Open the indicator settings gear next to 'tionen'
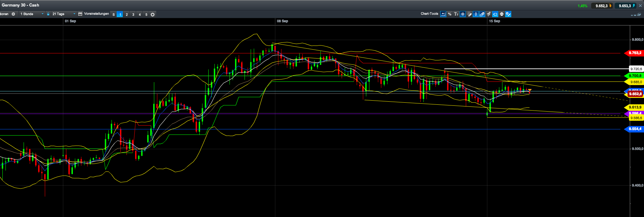644x217 pixels. tap(13, 14)
